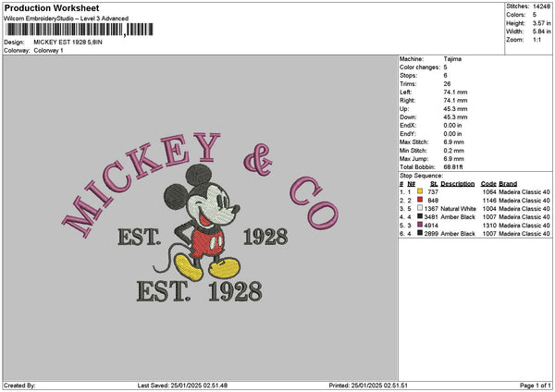
Task: Click the 'Description' column header
Action: tap(458, 184)
